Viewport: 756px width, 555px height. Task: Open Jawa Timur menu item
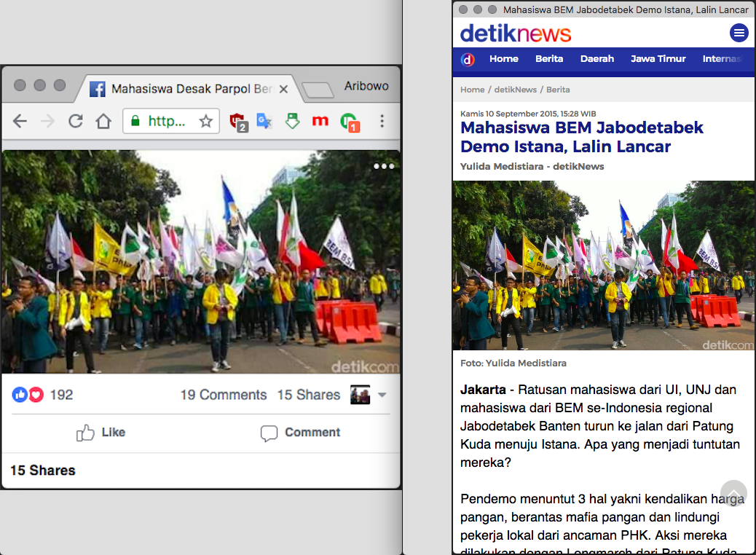(658, 59)
